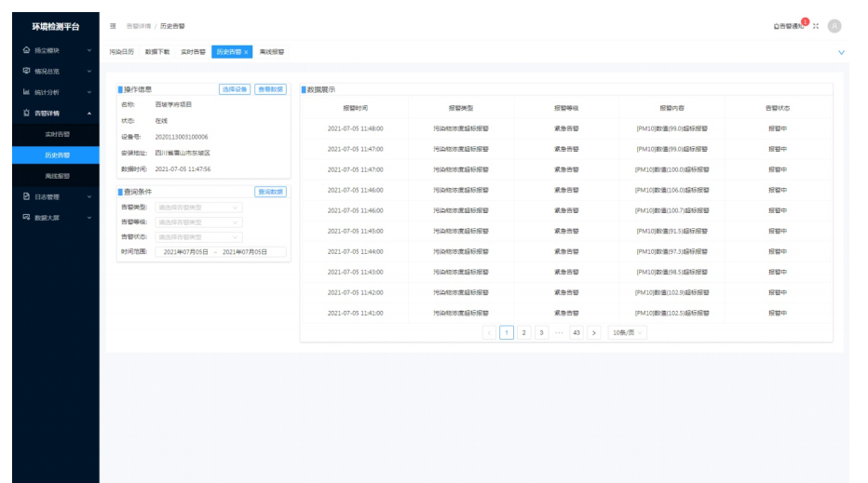Change page size via 10条/页 dropdown
Screen dimensions: 868x483
(x=628, y=332)
